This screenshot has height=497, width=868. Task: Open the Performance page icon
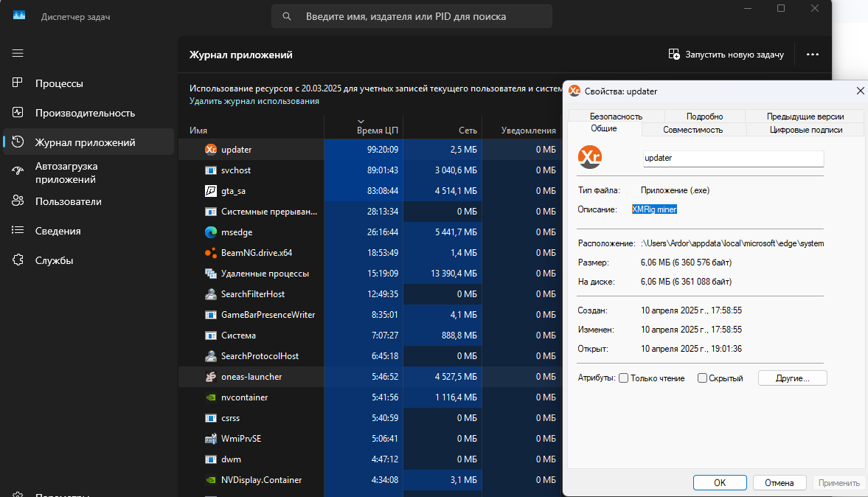pyautogui.click(x=18, y=113)
